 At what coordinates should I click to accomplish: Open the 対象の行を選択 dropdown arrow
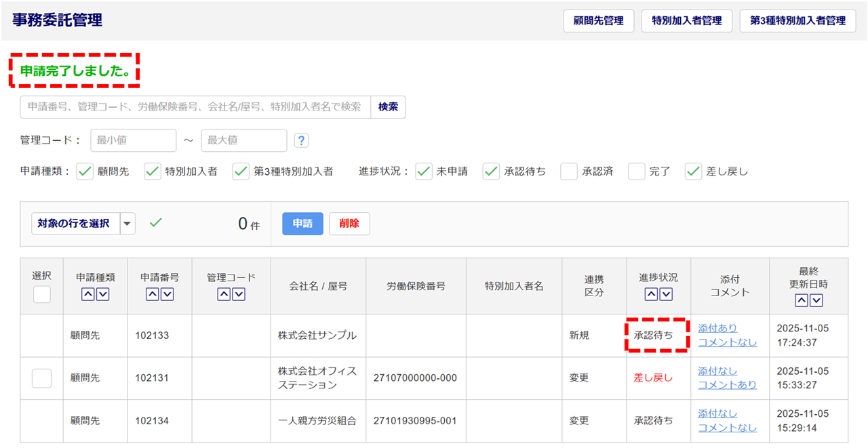[x=127, y=224]
